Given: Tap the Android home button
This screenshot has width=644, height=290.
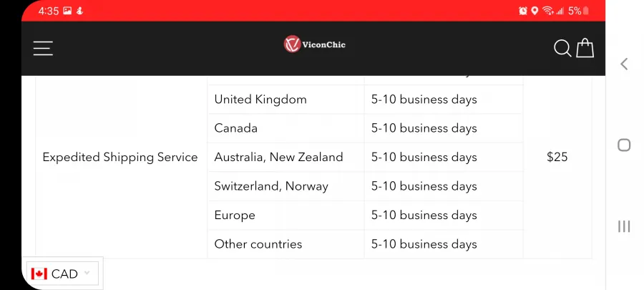Looking at the screenshot, I should [624, 145].
